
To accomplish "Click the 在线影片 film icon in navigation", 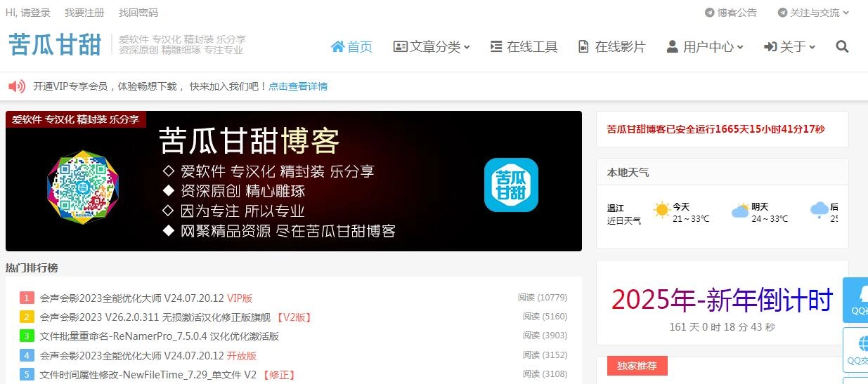I will pyautogui.click(x=583, y=47).
